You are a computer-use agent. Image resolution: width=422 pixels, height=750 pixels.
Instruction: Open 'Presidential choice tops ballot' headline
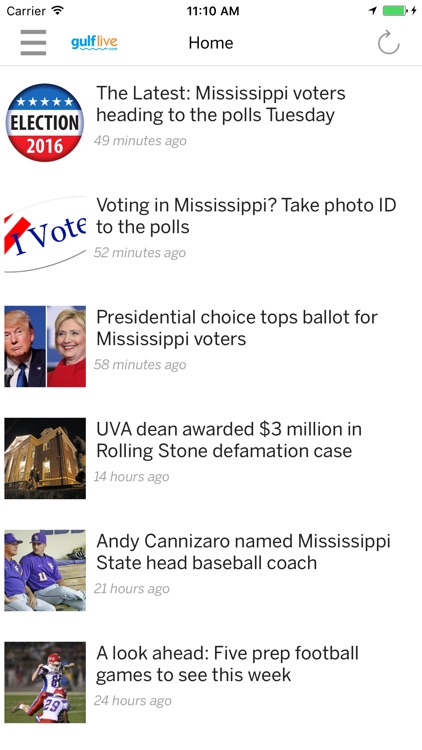[x=237, y=328]
